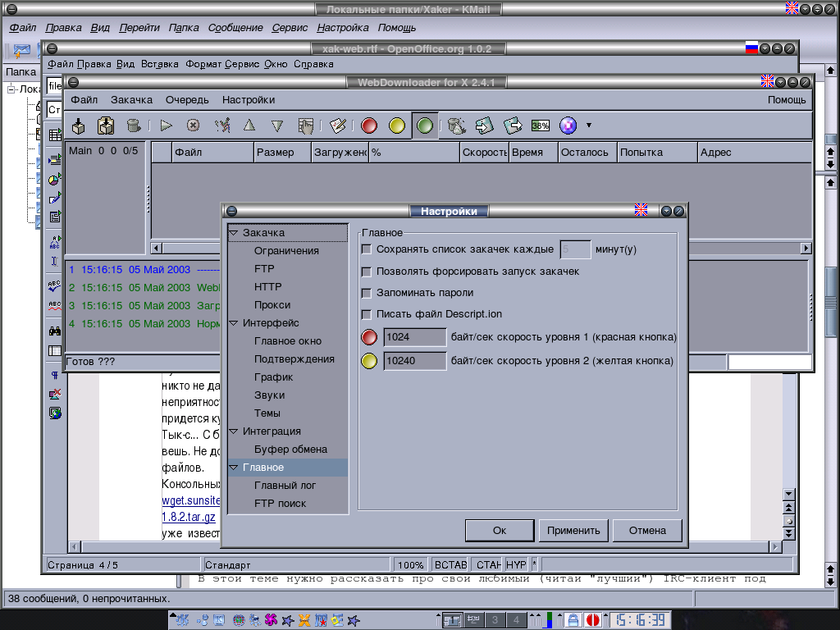Click the move download up triangle icon
The width and height of the screenshot is (840, 630).
pos(249,126)
